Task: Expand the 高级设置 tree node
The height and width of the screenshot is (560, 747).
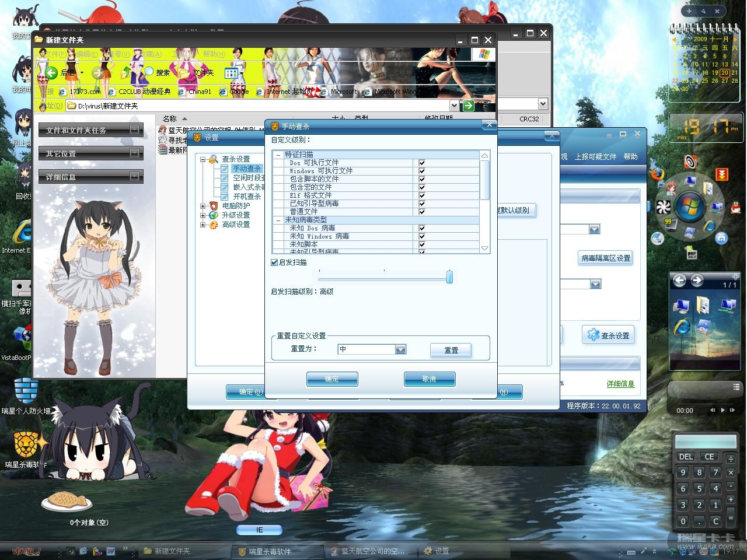Action: [203, 225]
